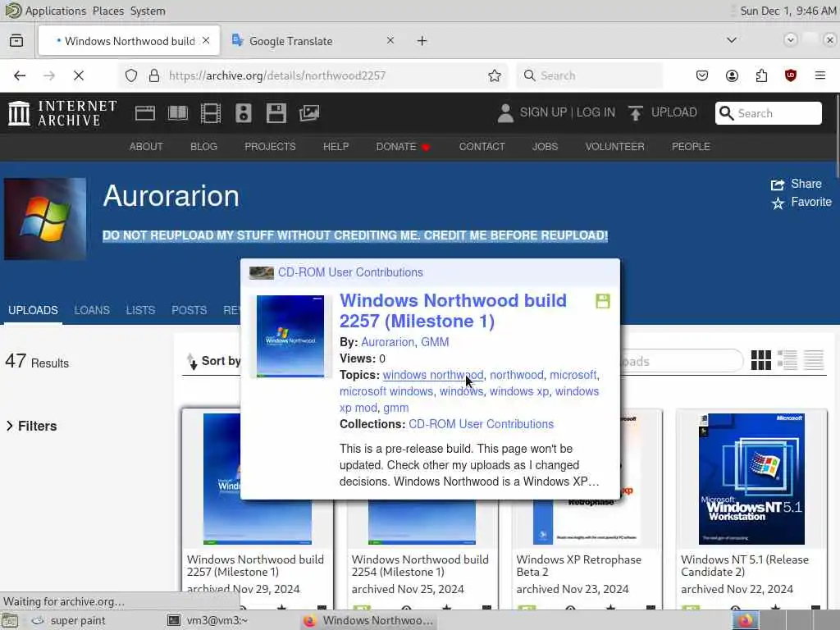This screenshot has width=840, height=630.
Task: Open the Windows XP Retrophase Beta 2 item
Action: [x=578, y=566]
